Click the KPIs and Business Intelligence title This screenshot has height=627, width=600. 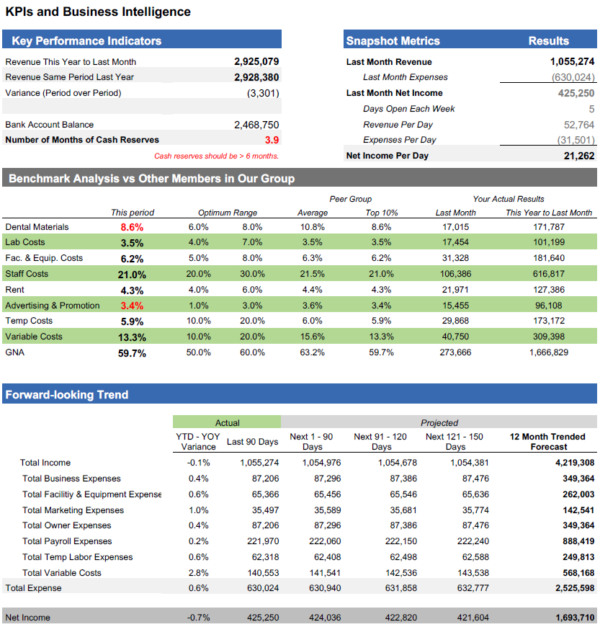coord(98,12)
